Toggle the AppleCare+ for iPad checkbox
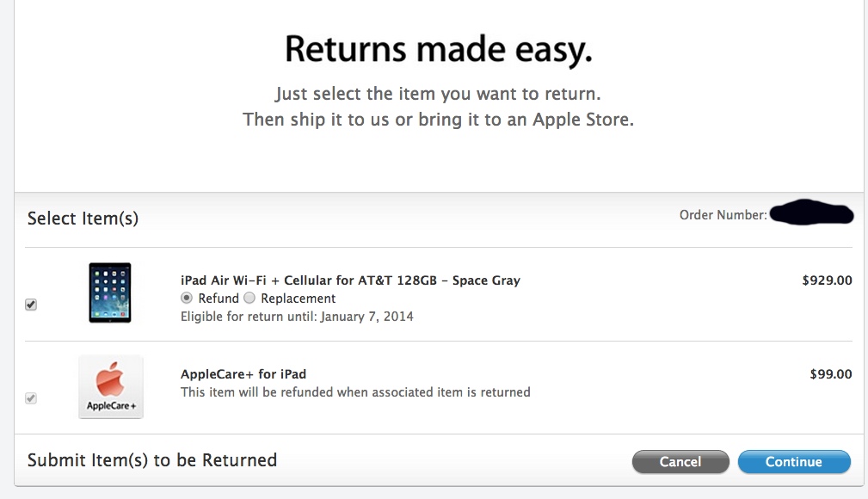868x499 pixels. coord(31,398)
